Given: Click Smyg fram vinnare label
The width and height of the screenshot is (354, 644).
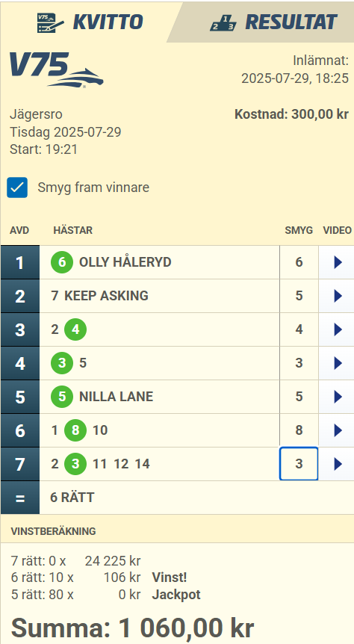Looking at the screenshot, I should (x=93, y=188).
